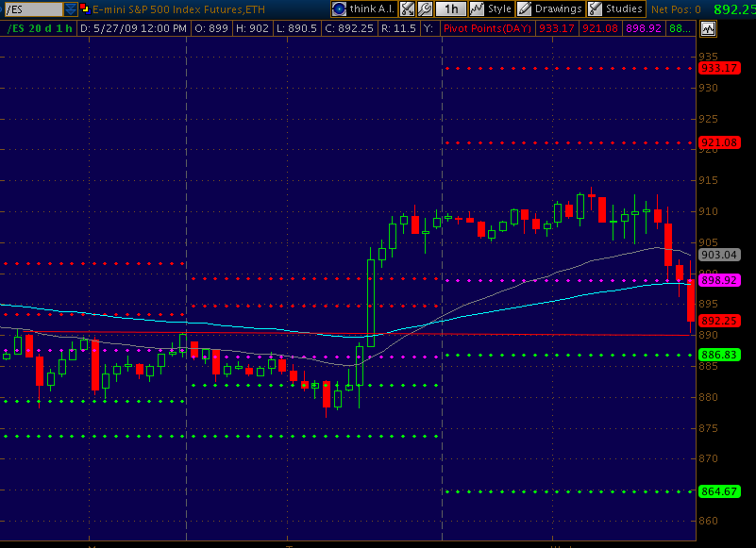
Task: Open the 1h timeframe selector
Action: pyautogui.click(x=453, y=8)
